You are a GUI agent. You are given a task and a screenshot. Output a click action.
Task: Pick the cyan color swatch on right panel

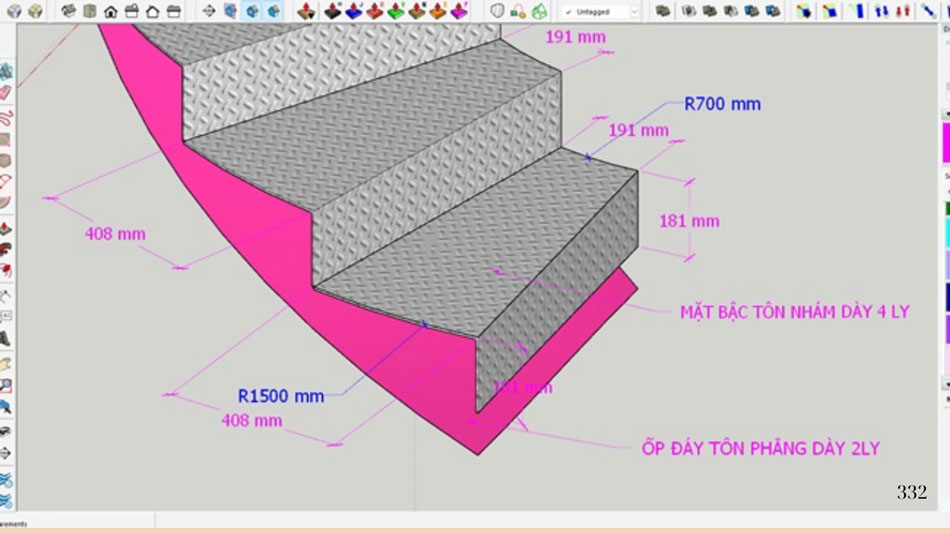(946, 233)
